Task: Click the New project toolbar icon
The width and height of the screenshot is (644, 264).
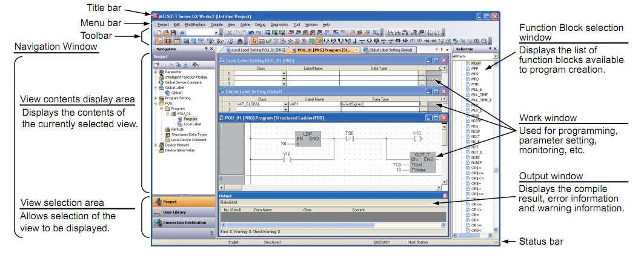Action: tap(159, 33)
